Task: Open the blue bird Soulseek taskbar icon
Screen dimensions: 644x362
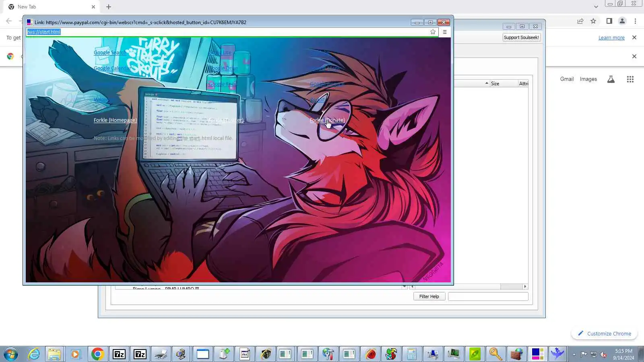Action: pyautogui.click(x=558, y=354)
